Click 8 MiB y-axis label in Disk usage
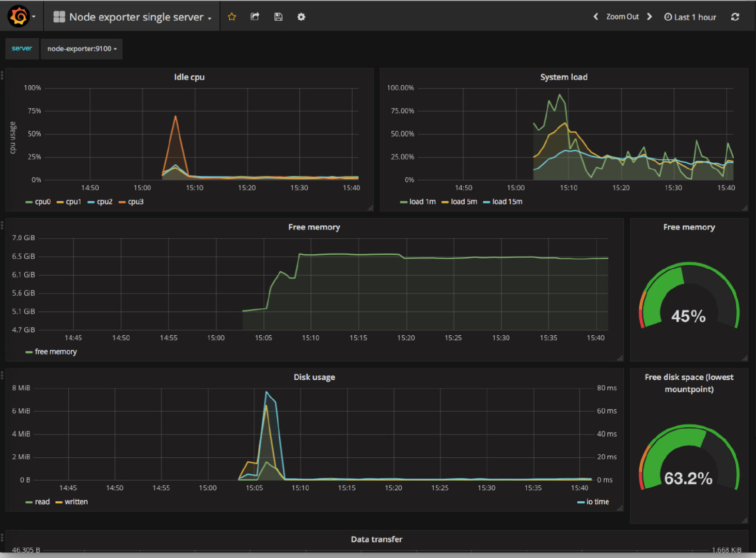Viewport: 756px width, 558px height. (21, 388)
